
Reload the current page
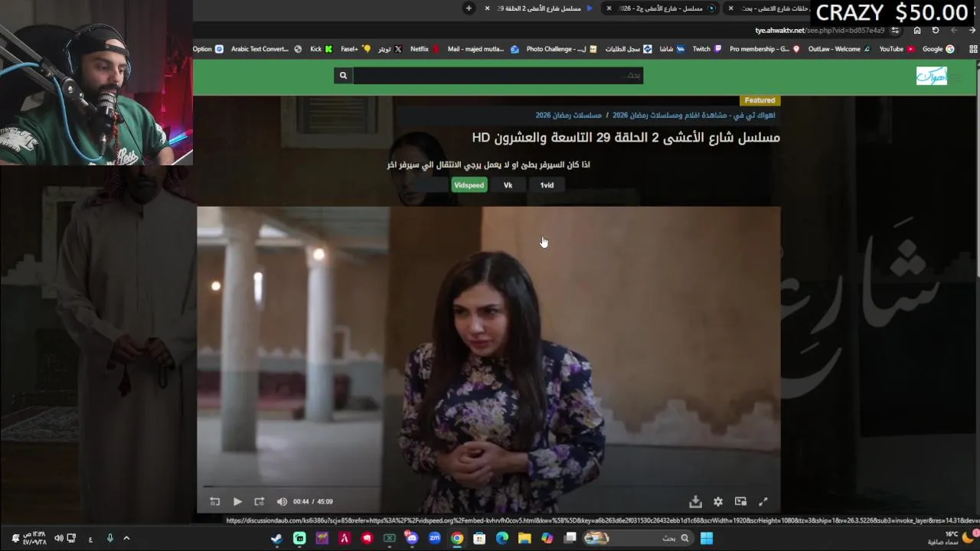pos(936,31)
